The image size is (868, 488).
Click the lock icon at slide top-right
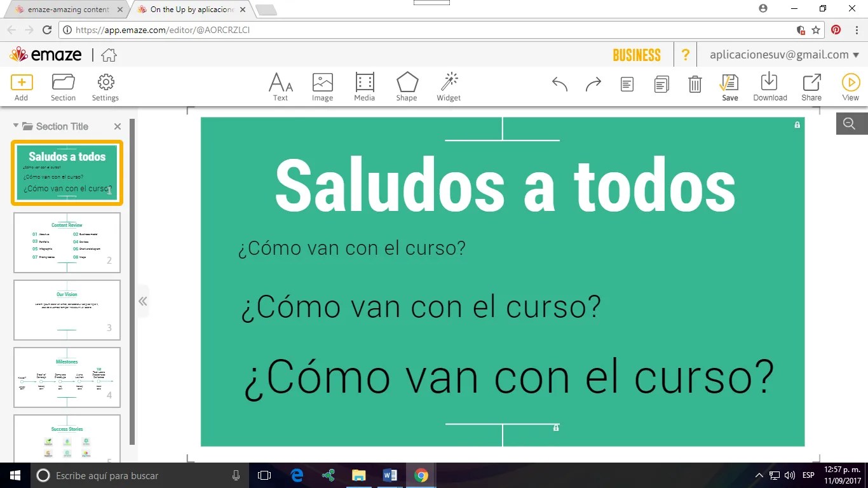click(797, 125)
